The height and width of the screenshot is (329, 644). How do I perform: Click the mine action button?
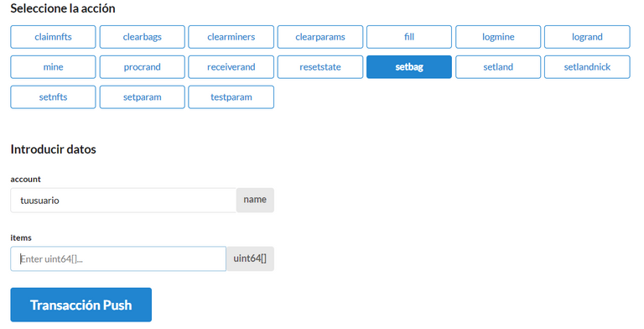point(53,67)
